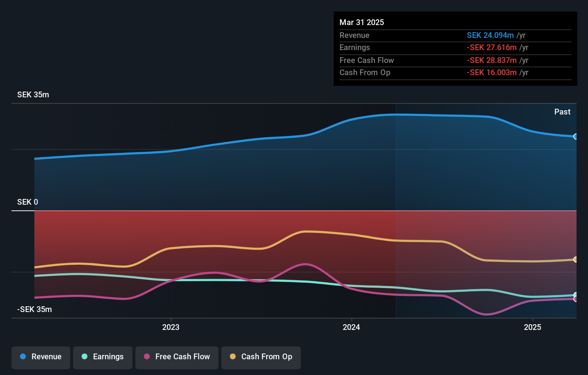Click the -SEK 16.003m cash from op value
588x375 pixels.
pos(492,72)
